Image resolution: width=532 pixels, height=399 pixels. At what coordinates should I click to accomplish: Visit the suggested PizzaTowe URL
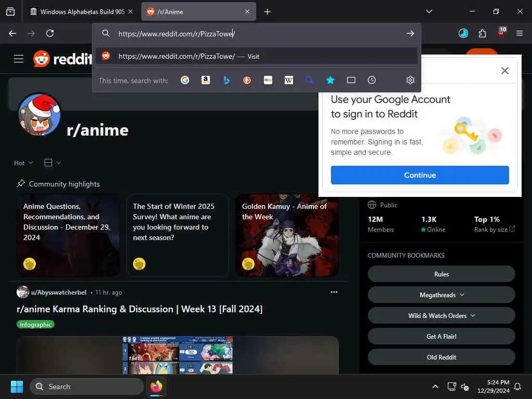[x=257, y=56]
